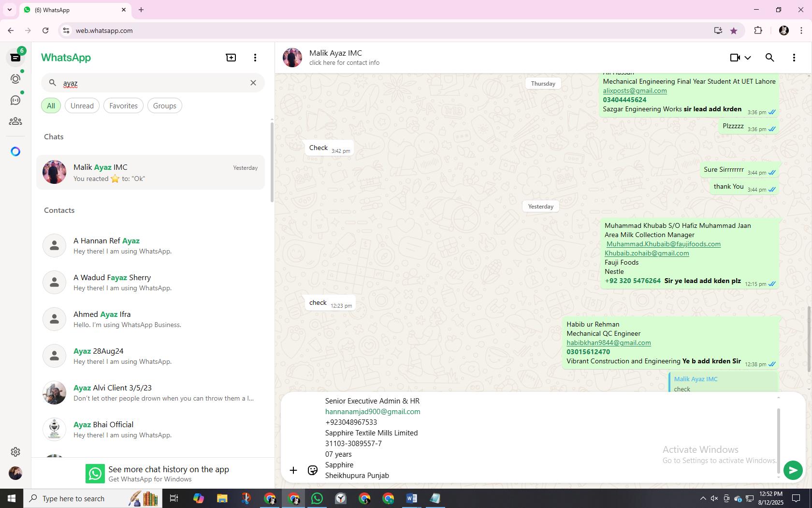The height and width of the screenshot is (508, 812).
Task: Click phone number 03015612470
Action: click(x=588, y=352)
